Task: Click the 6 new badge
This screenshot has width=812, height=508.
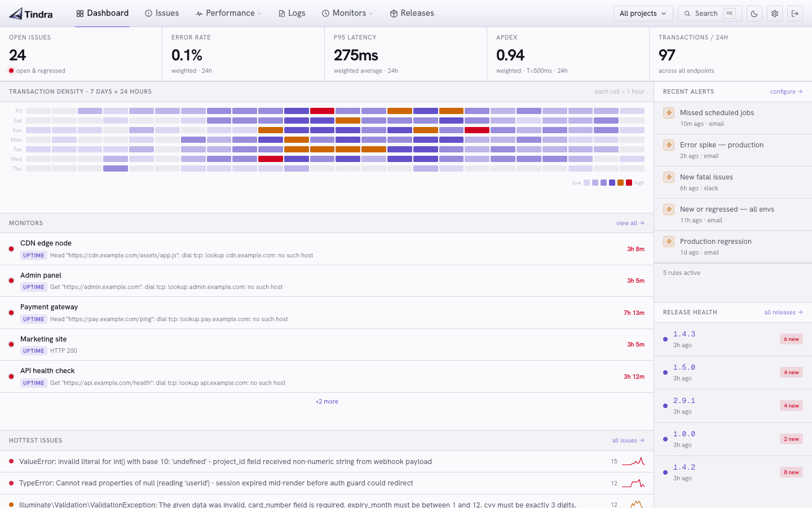Action: pos(791,339)
